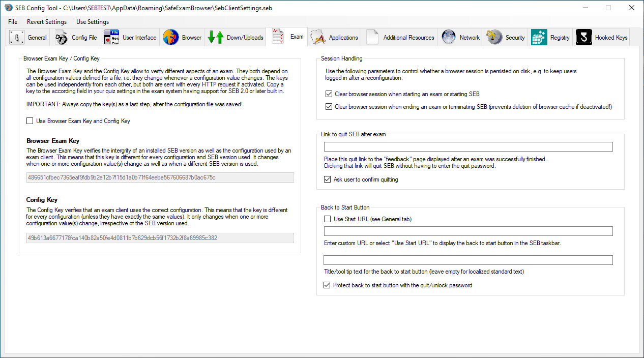The image size is (644, 358).
Task: Click the back to start button title field
Action: pyautogui.click(x=469, y=260)
